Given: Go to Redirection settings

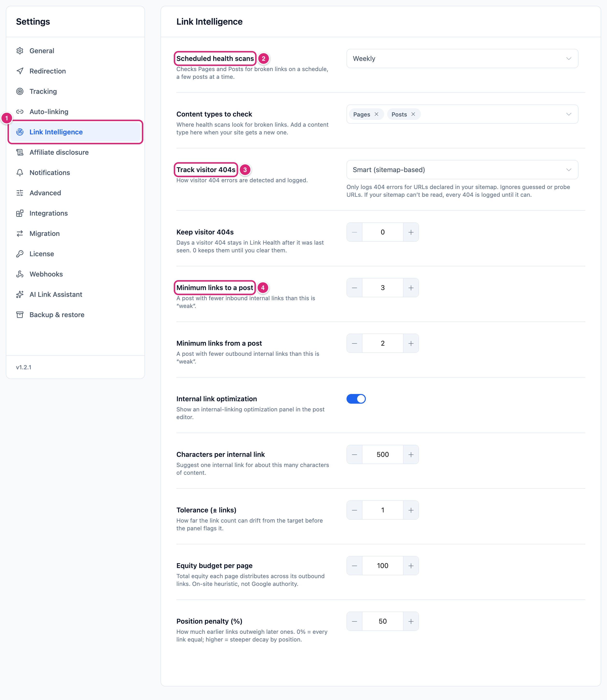Looking at the screenshot, I should 75,71.
